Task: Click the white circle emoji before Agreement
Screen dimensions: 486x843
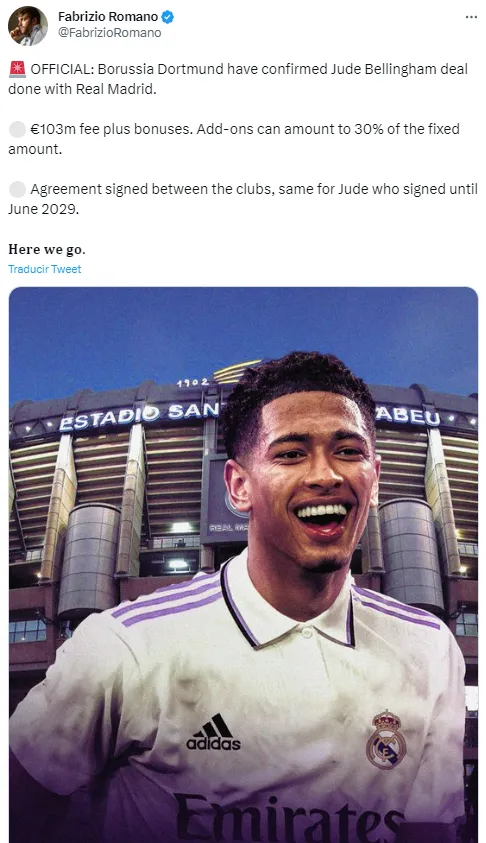Action: pos(17,190)
